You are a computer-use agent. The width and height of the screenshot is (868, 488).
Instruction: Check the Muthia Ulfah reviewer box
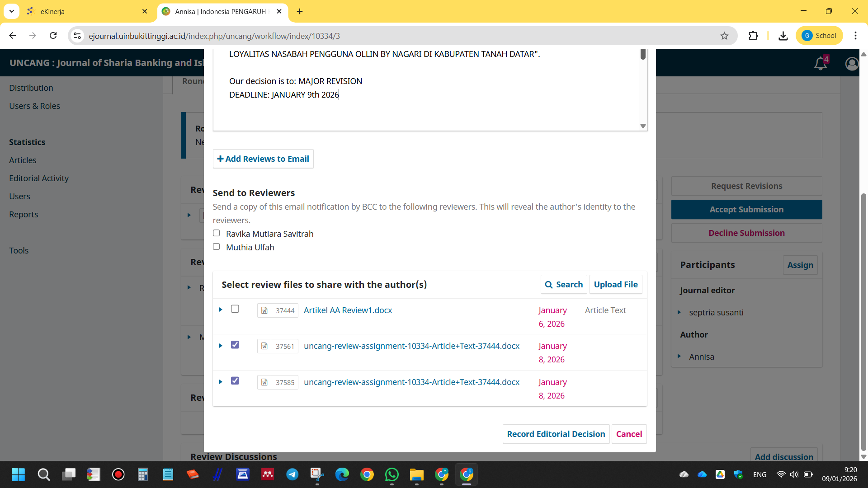[x=217, y=247]
